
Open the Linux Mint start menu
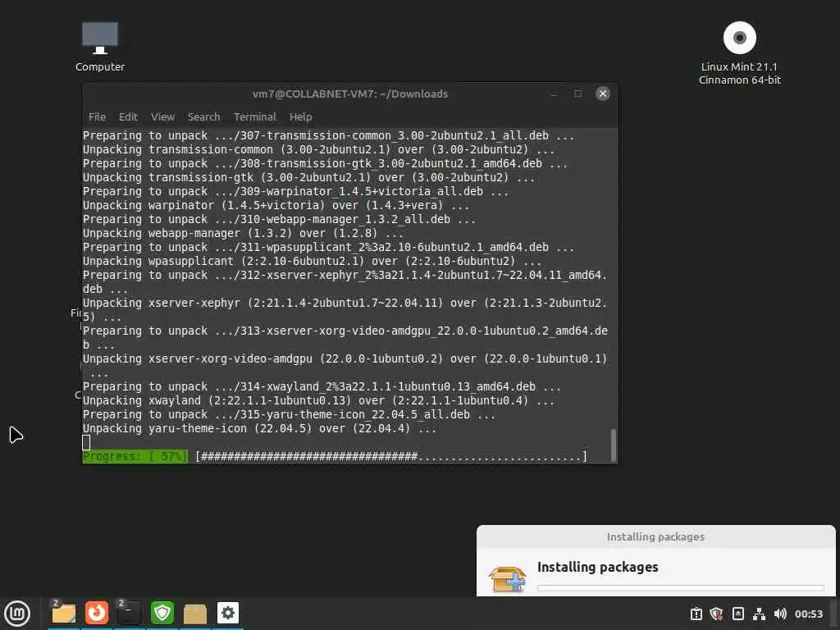click(x=17, y=614)
